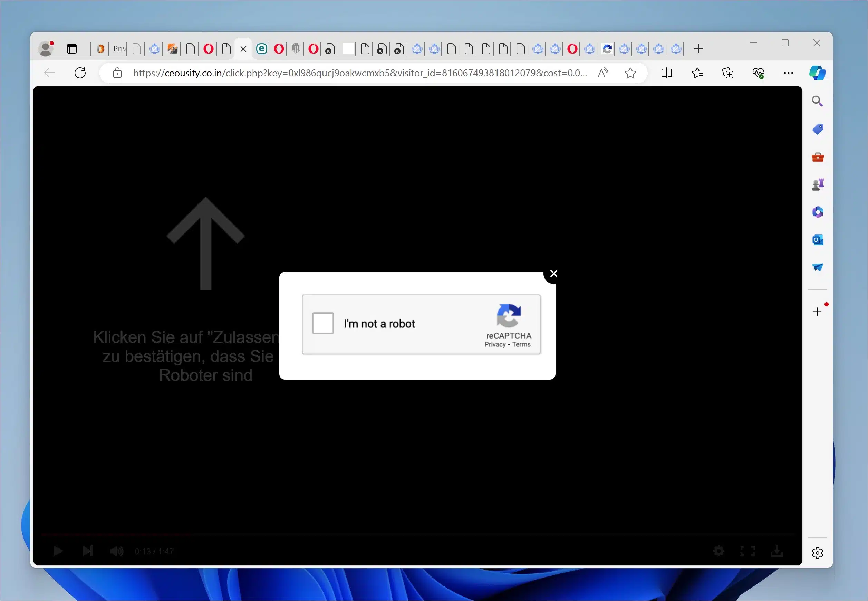Open sidebar Search
The width and height of the screenshot is (868, 601).
(x=817, y=101)
